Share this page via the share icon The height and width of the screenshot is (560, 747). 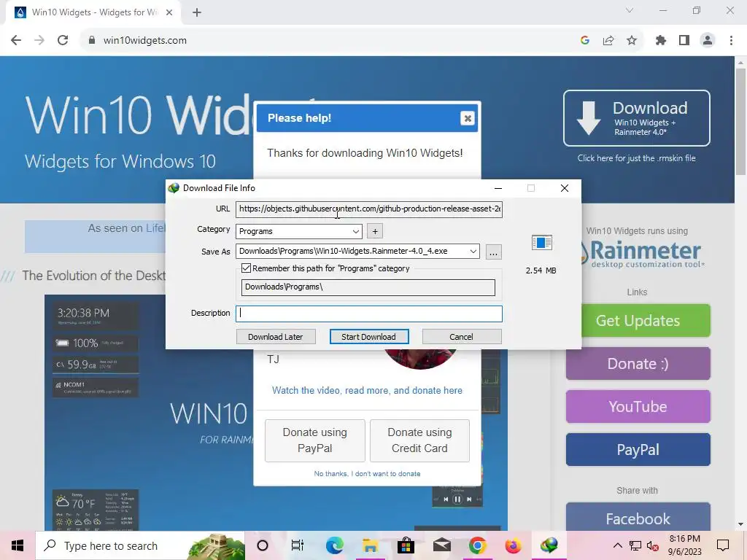[608, 41]
